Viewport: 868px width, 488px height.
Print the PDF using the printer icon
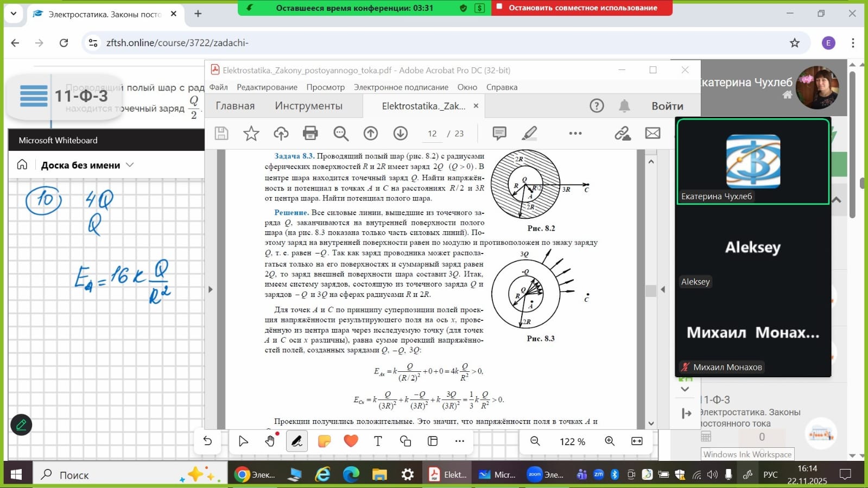[310, 133]
